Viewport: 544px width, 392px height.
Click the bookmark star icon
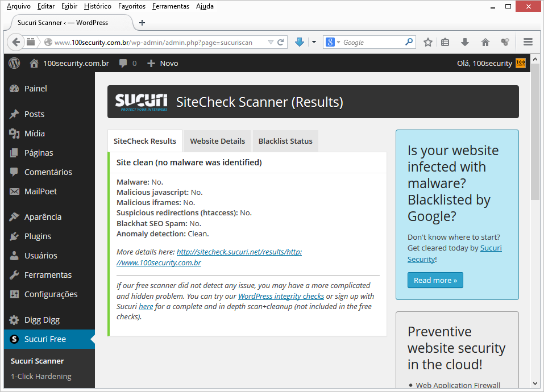[x=428, y=42]
